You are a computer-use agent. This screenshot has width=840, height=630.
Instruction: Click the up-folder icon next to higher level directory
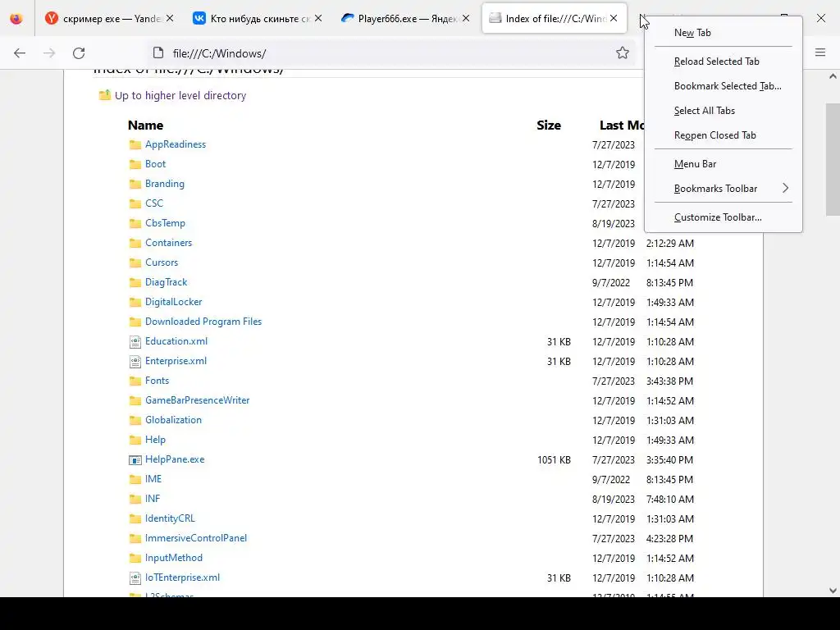104,95
